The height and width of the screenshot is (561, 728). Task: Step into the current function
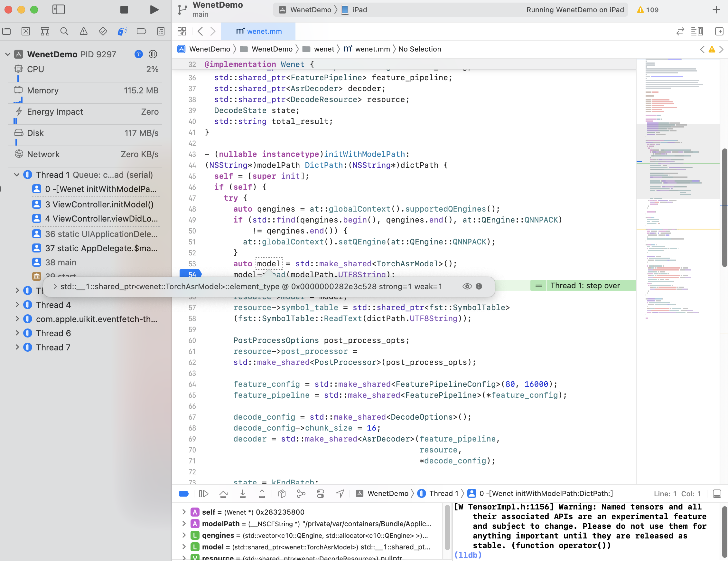[x=243, y=493]
